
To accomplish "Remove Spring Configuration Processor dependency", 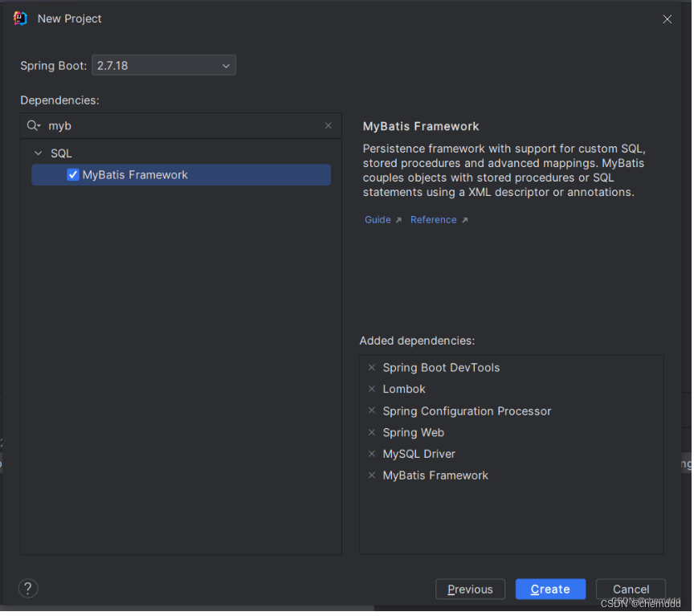I will point(372,411).
